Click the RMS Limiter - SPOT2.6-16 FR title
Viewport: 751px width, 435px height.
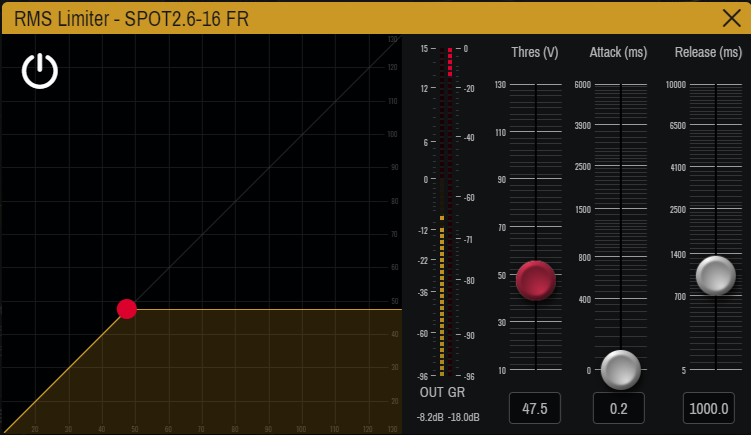pyautogui.click(x=131, y=19)
